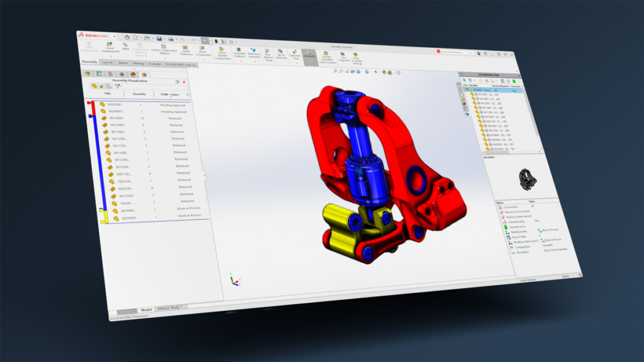Collapse the top assembly node in PDM tree
644x362 pixels.
(x=465, y=90)
